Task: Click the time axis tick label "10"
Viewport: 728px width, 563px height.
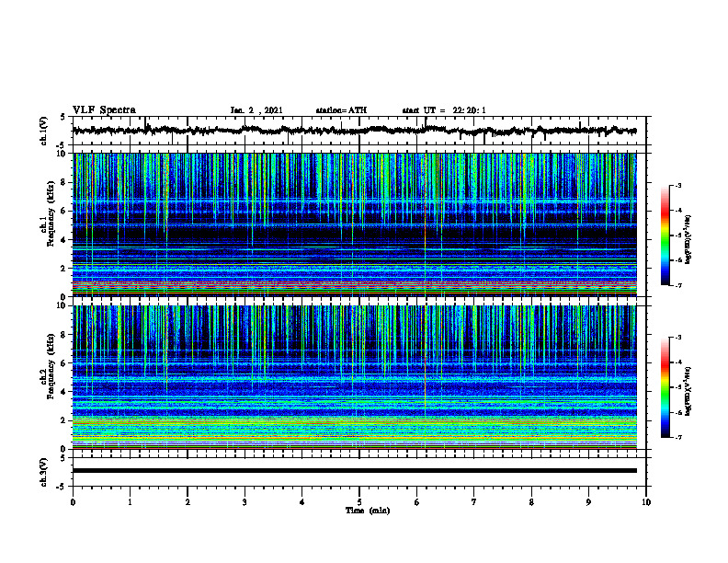Action: [646, 502]
